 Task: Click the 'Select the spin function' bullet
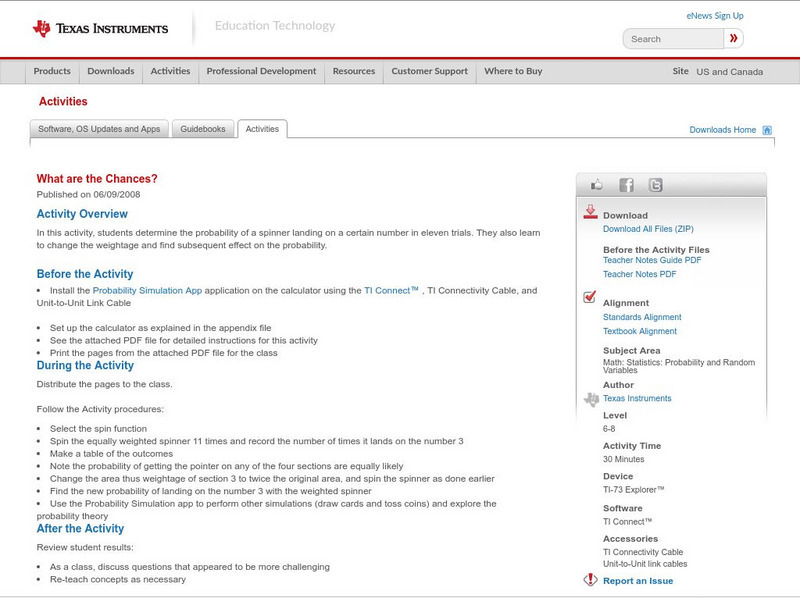click(x=98, y=429)
